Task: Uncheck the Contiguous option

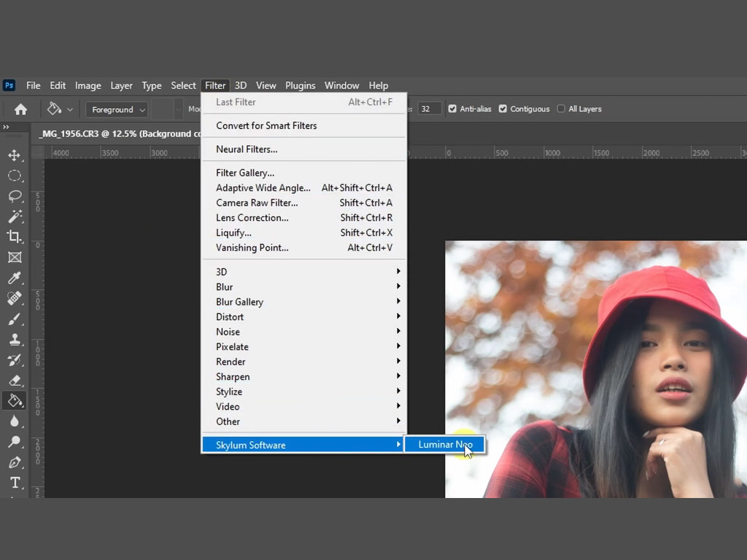Action: coord(503,109)
